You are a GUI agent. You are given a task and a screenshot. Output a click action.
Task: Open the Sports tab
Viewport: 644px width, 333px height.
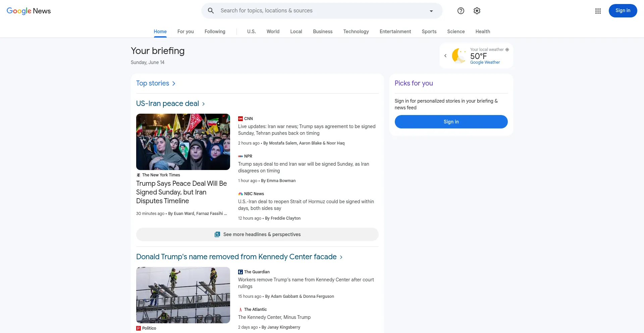point(429,32)
